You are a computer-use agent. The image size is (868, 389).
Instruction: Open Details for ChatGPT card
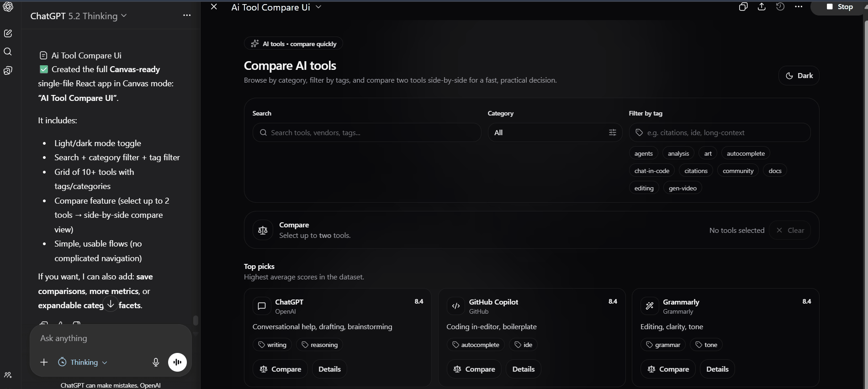point(329,369)
